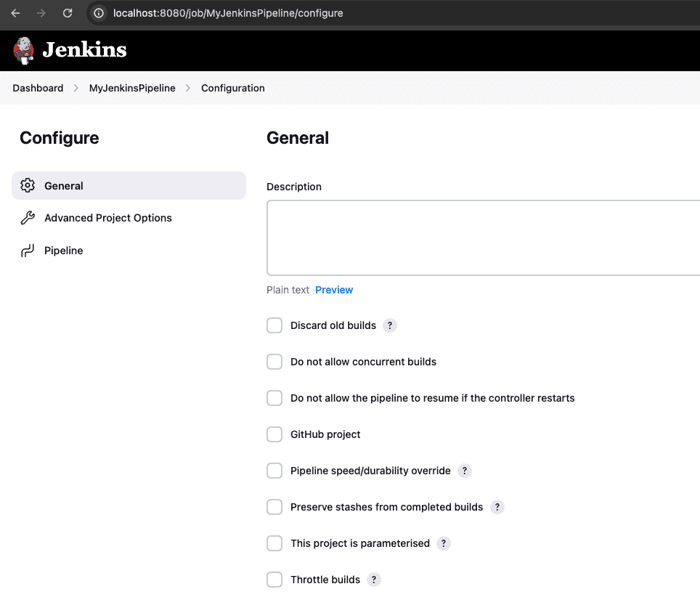
Task: Select the Pipeline branch icon in sidebar
Action: [27, 250]
